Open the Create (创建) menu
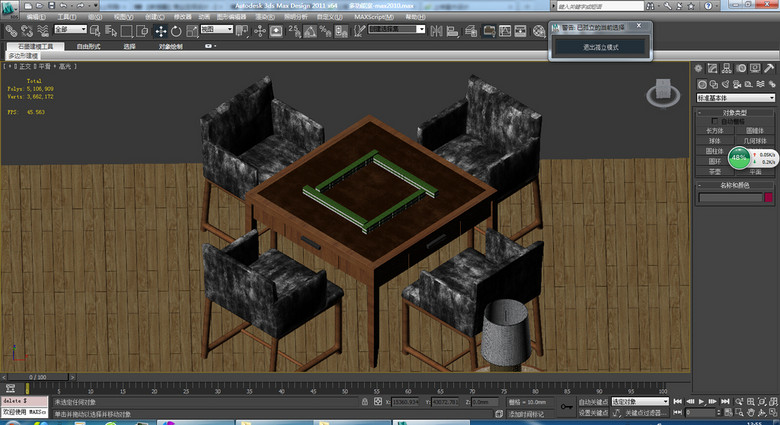This screenshot has height=425, width=780. pyautogui.click(x=154, y=17)
